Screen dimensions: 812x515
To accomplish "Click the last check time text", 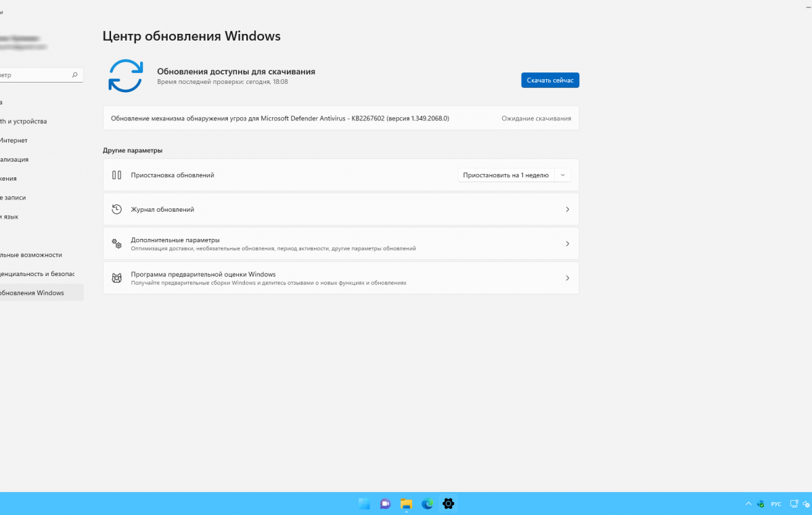I will click(x=223, y=81).
